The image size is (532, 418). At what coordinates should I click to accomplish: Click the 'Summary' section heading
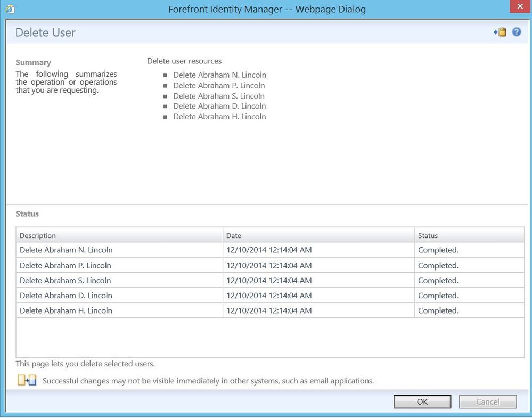coord(33,62)
